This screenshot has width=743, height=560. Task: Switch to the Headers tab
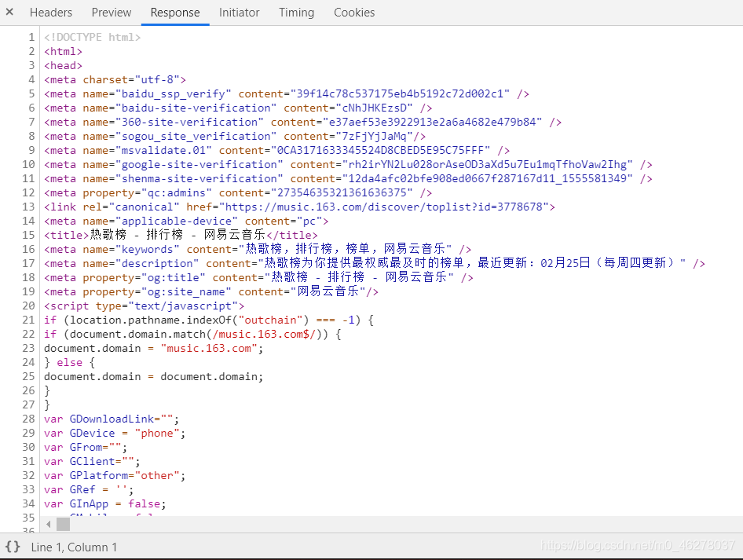51,13
